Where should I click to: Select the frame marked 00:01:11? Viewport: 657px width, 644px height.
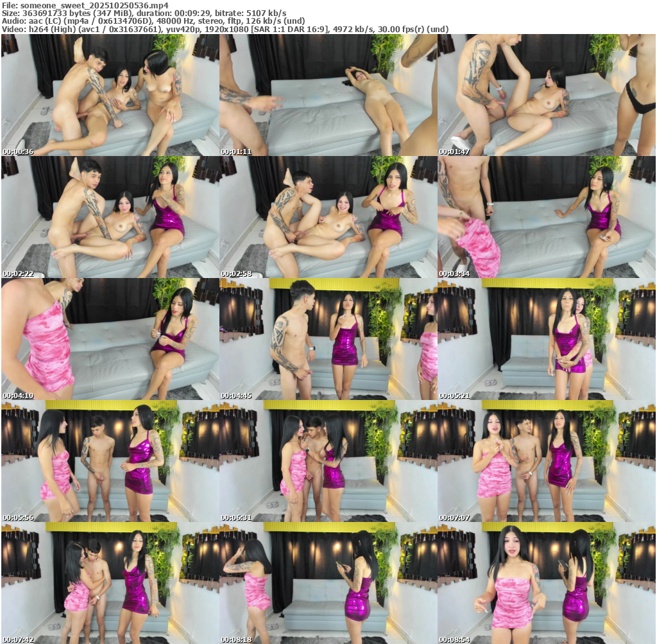tap(328, 95)
